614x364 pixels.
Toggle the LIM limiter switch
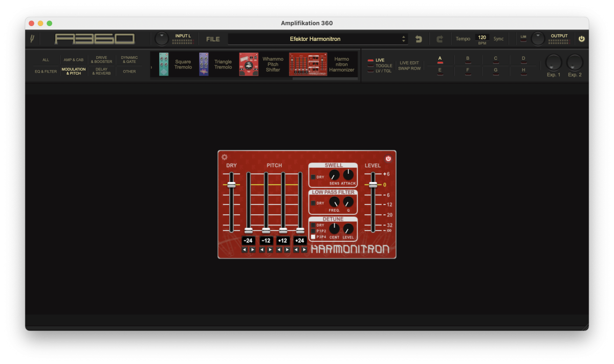click(x=523, y=39)
